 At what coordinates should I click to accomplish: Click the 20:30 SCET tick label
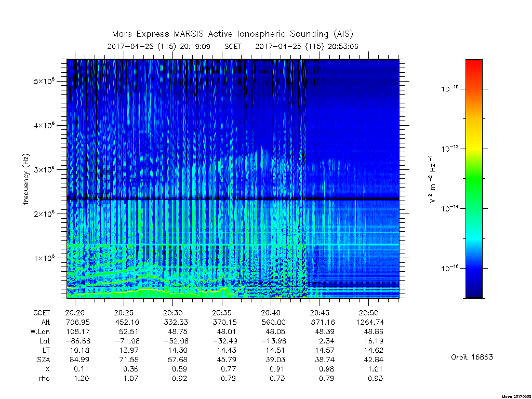pos(172,313)
